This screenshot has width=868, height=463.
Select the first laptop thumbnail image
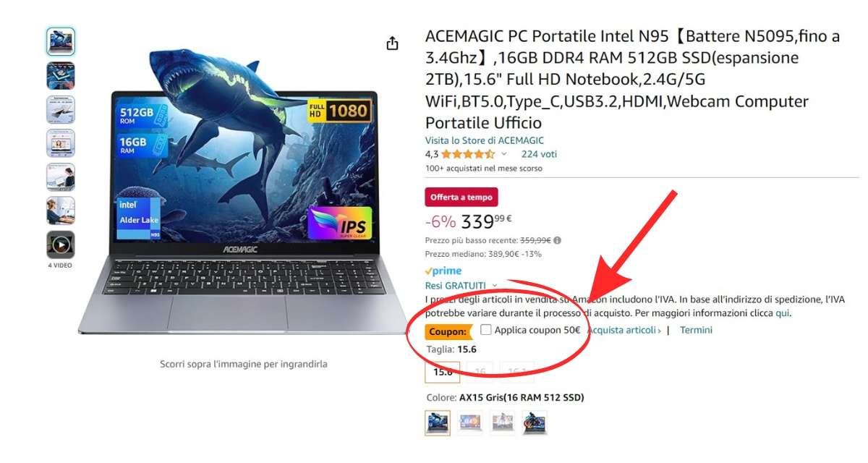pyautogui.click(x=61, y=41)
